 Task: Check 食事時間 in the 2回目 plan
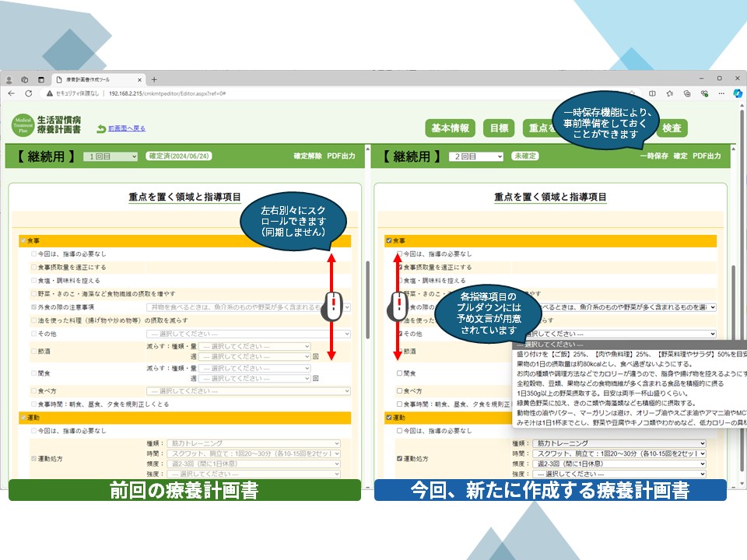[x=400, y=404]
